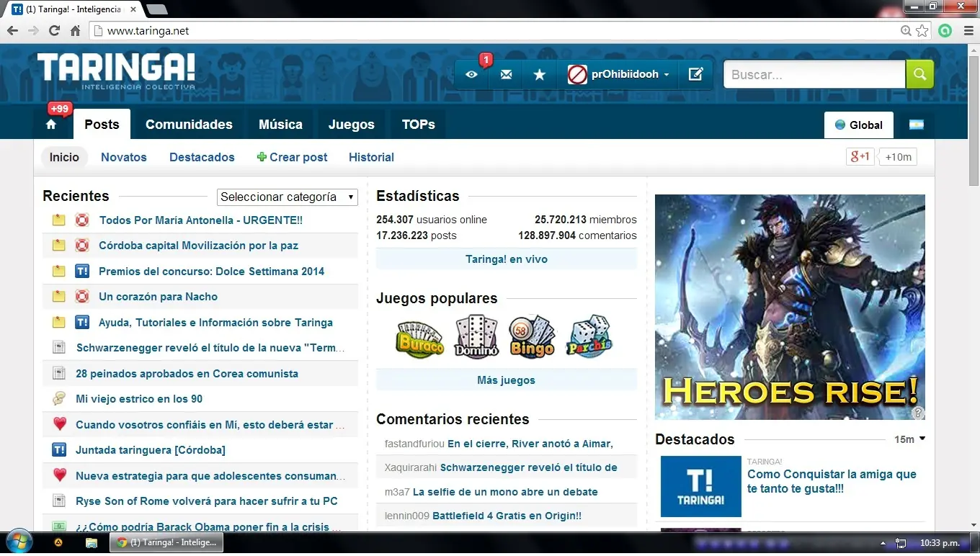
Task: Expand the prOhibiidooh user menu
Action: (667, 75)
